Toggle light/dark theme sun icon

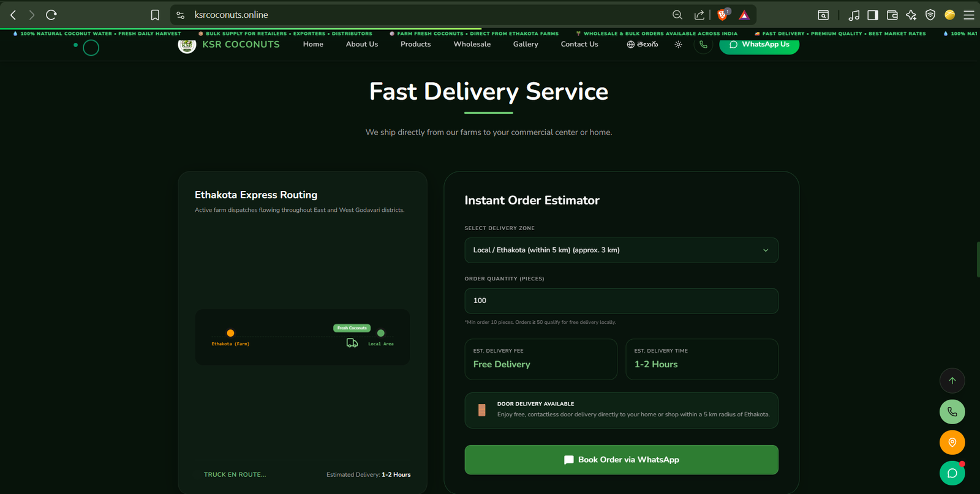pos(678,44)
